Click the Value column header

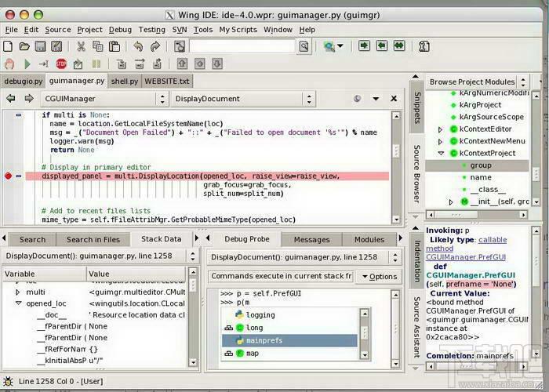tap(136, 274)
